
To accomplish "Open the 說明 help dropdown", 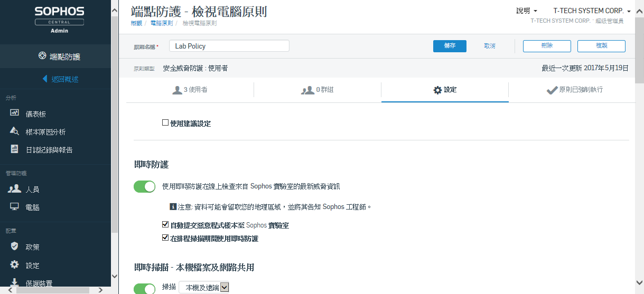I will point(526,11).
